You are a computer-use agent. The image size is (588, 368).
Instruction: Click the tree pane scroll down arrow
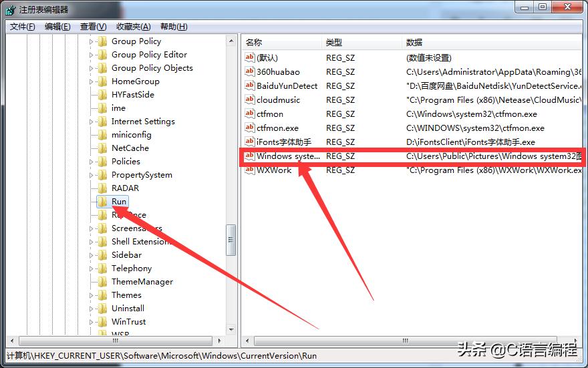(x=231, y=330)
